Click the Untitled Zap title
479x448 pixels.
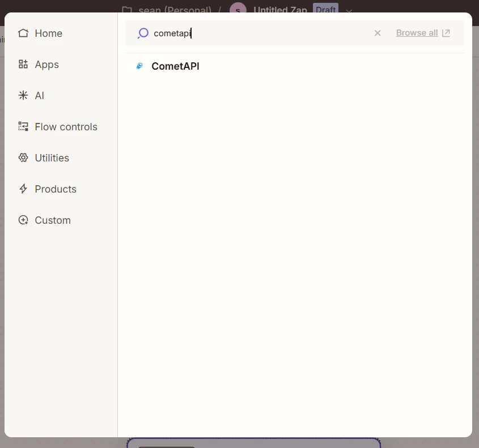(280, 10)
